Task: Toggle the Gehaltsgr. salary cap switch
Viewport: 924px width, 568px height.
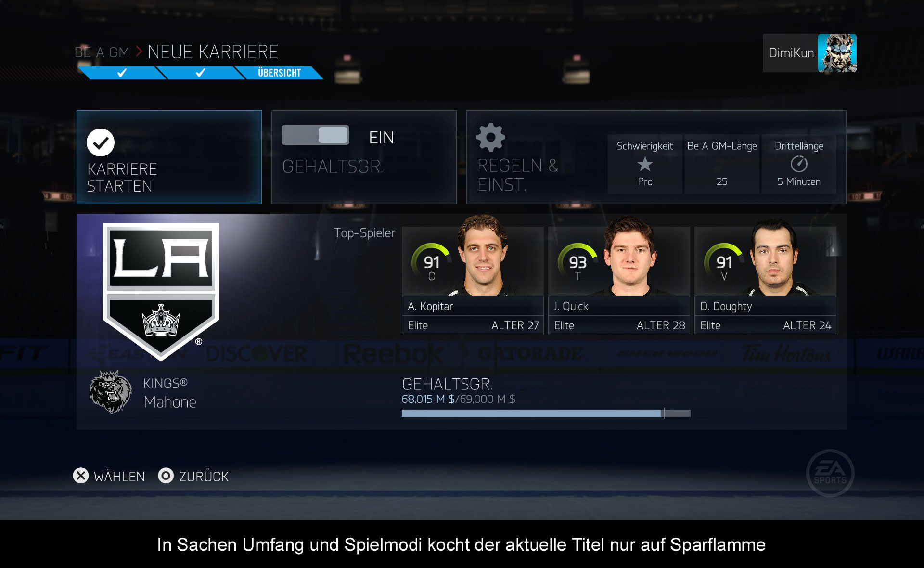Action: [x=316, y=135]
